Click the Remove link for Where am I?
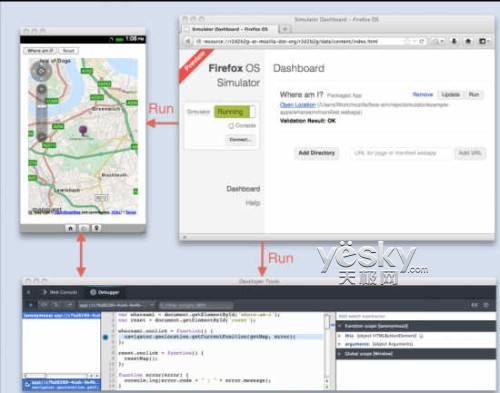The image size is (500, 393). pos(422,95)
